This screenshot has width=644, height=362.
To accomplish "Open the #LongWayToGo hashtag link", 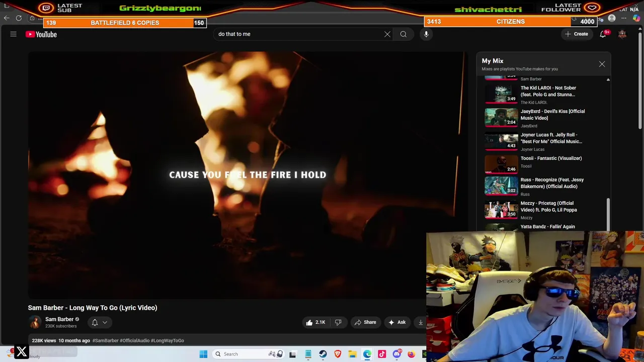I will (168, 340).
